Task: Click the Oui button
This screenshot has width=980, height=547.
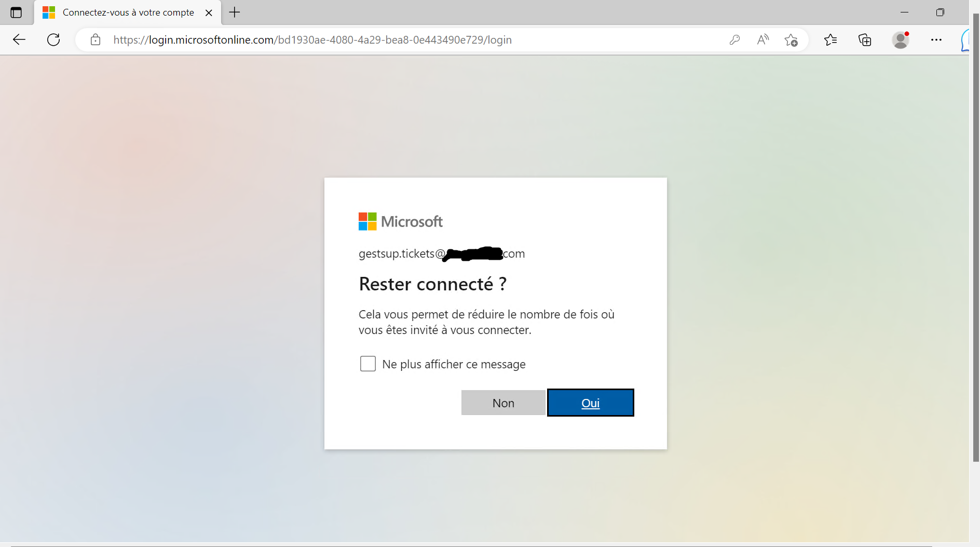Action: pyautogui.click(x=591, y=403)
